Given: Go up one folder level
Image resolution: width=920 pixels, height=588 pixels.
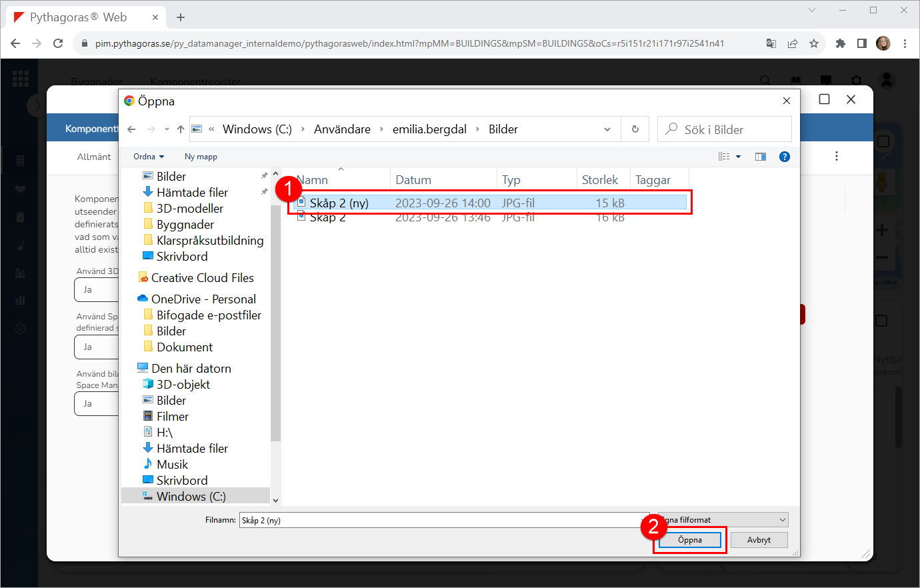Looking at the screenshot, I should [x=181, y=129].
